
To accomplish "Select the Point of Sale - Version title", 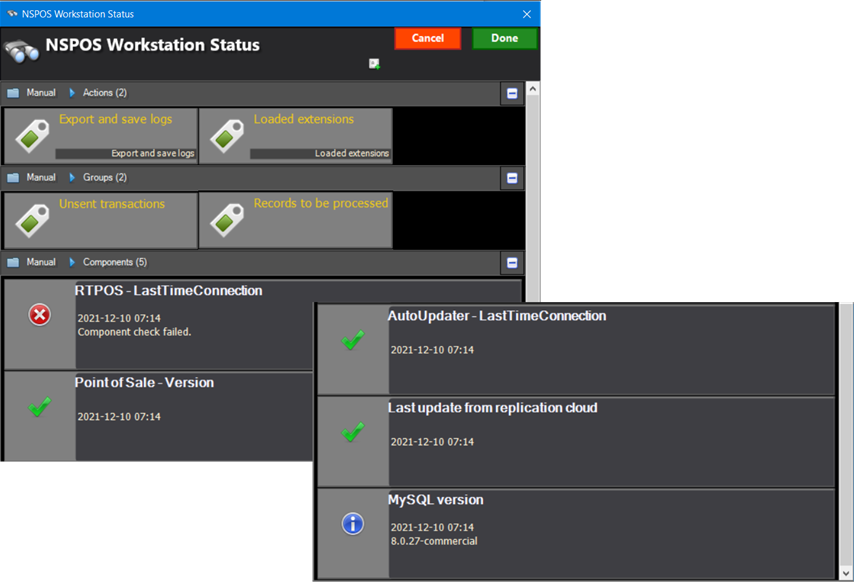I will pyautogui.click(x=144, y=383).
